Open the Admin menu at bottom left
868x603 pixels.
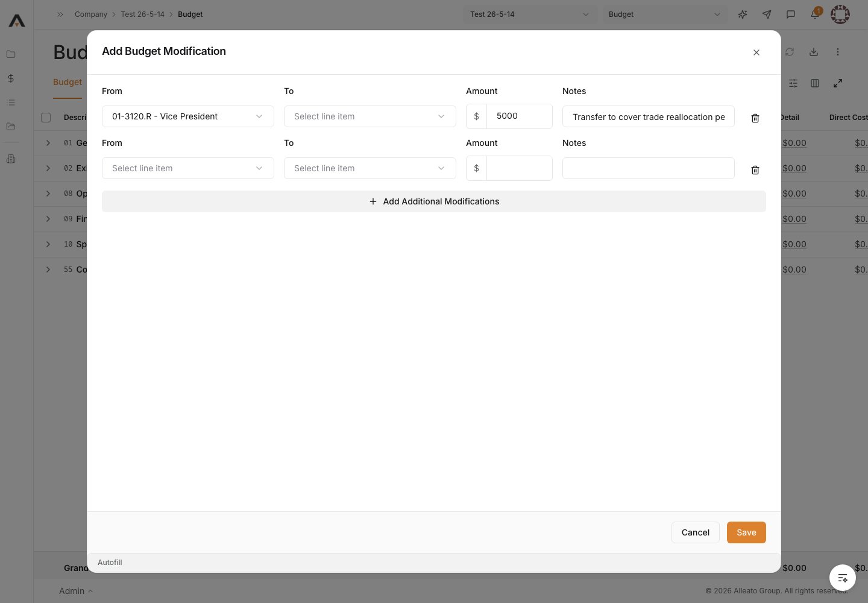[x=76, y=591]
